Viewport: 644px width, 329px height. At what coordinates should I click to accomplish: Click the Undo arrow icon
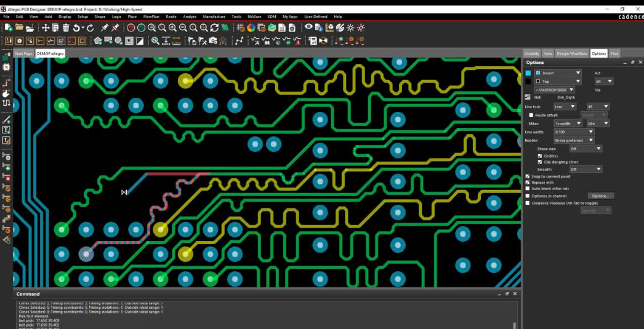[76, 28]
